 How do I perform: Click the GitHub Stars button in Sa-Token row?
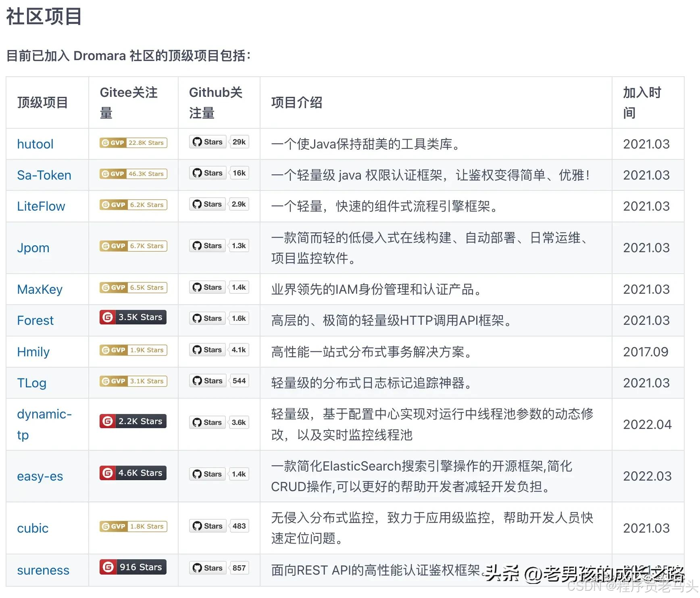pos(208,173)
